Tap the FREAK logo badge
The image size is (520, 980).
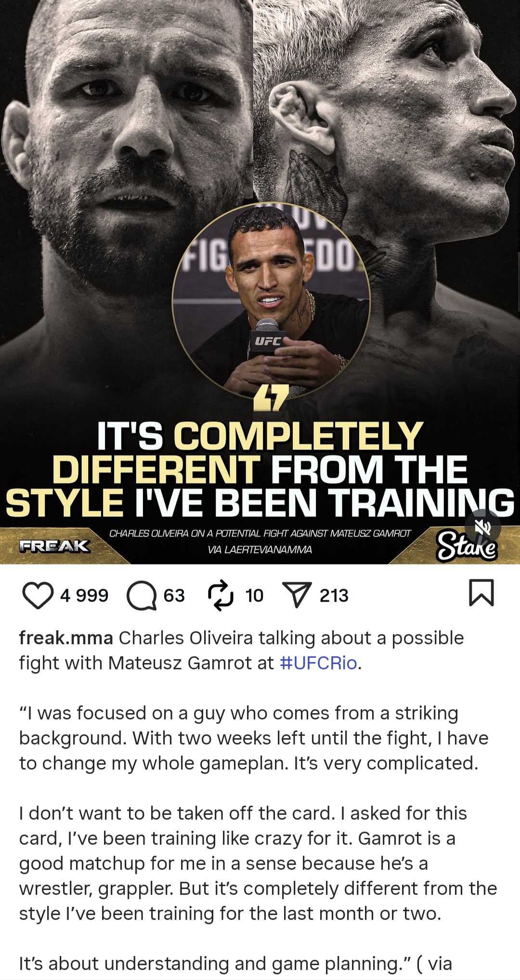(x=54, y=546)
